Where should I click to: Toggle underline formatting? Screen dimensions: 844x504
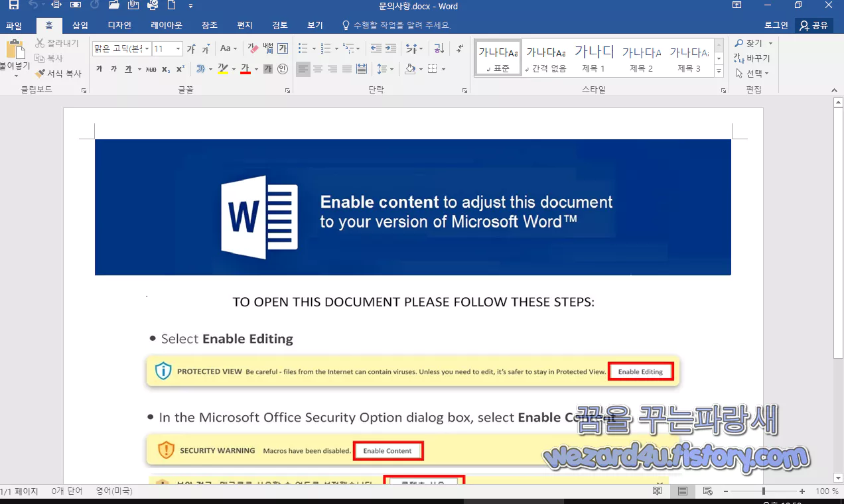click(x=128, y=69)
